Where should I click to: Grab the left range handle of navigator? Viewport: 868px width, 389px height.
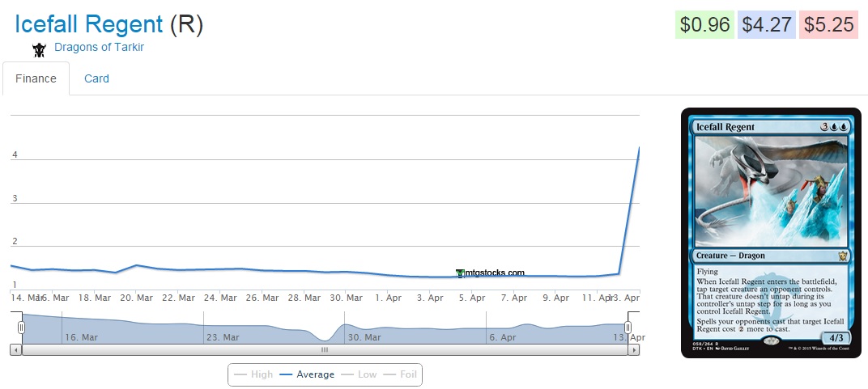tap(22, 328)
